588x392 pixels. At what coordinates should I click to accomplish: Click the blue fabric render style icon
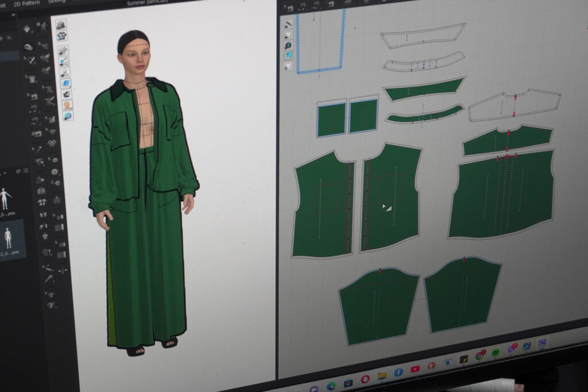coord(65,83)
